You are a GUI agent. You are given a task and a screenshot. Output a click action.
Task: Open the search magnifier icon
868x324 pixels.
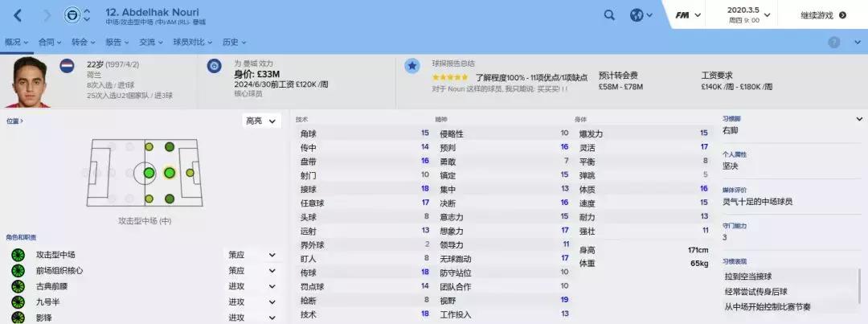pos(609,15)
